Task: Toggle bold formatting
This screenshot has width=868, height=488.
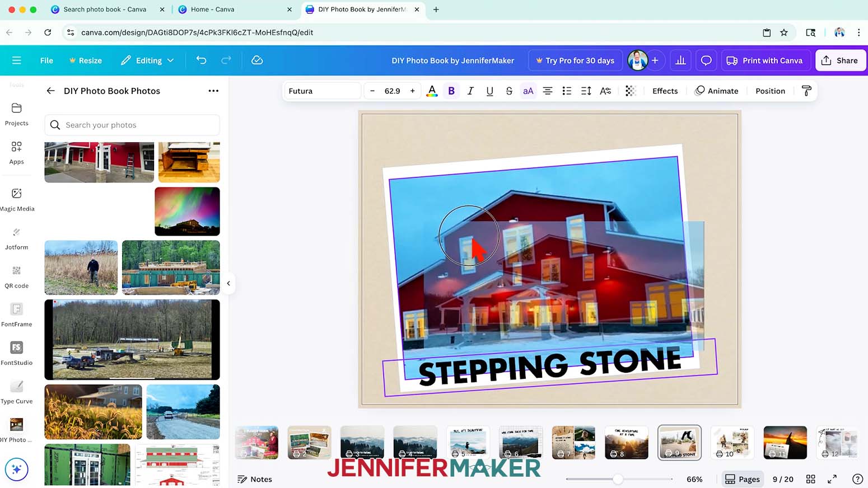Action: click(x=451, y=91)
